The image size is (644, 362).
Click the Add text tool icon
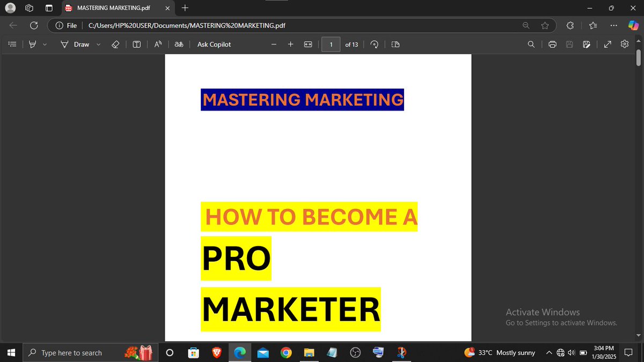coord(136,45)
